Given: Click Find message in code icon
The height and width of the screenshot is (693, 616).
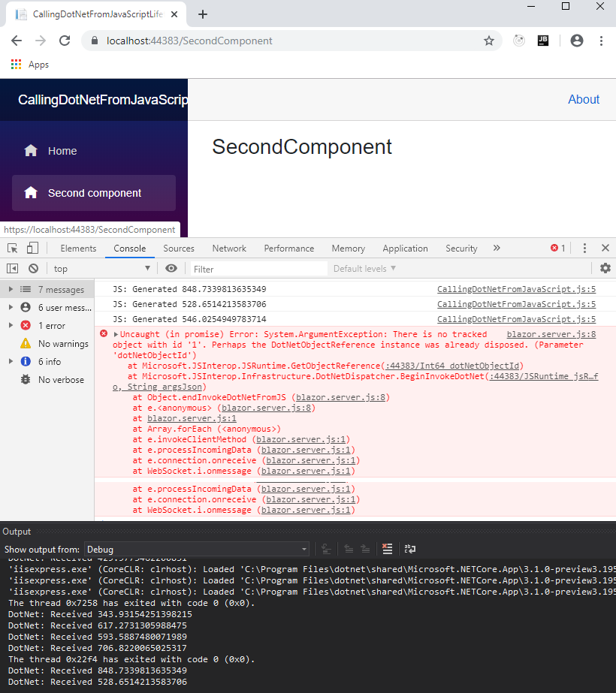Looking at the screenshot, I should 326,549.
